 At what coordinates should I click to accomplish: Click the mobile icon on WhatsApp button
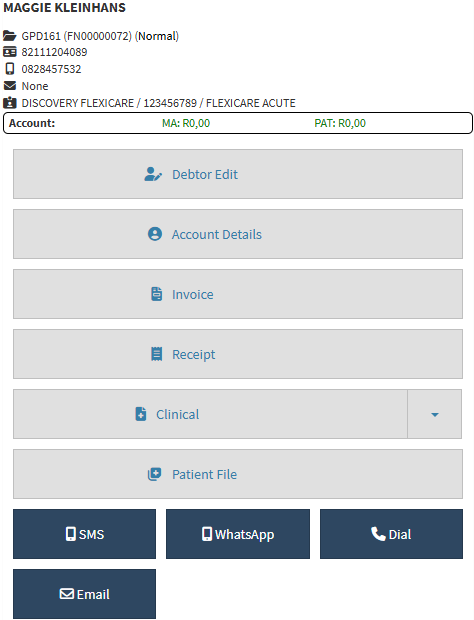coord(207,534)
